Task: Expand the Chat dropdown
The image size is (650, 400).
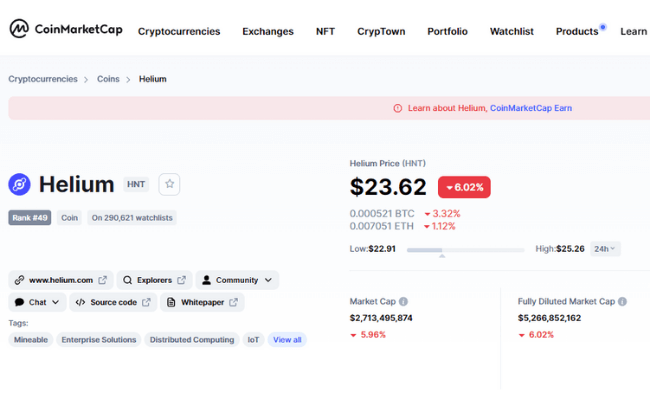Action: 37,302
